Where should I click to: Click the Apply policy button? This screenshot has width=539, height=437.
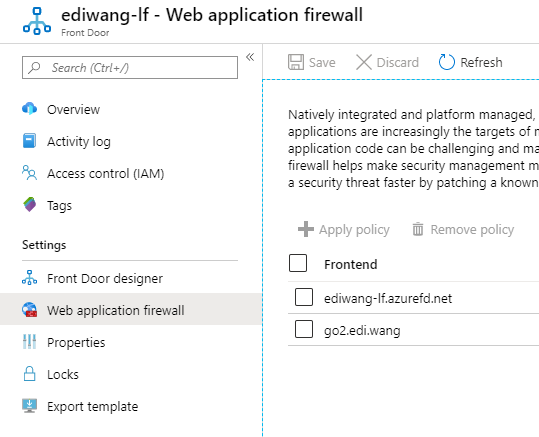click(x=344, y=229)
